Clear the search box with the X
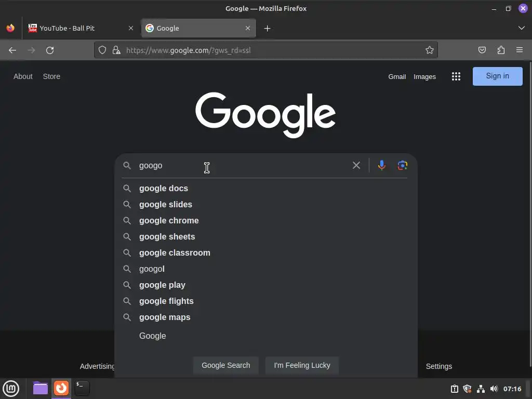Image resolution: width=532 pixels, height=399 pixels. coord(356,165)
